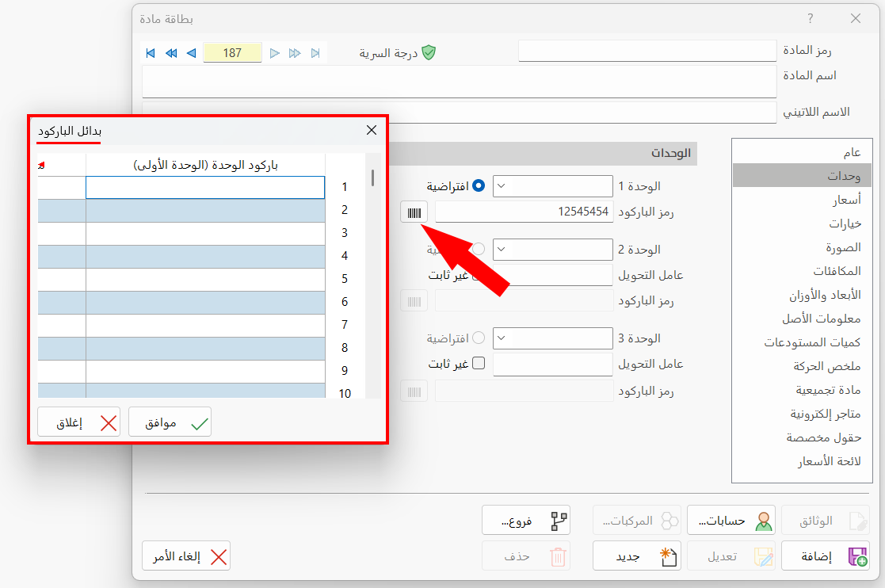The image size is (885, 588).
Task: Click the إغلاق button in barcode dialog
Action: pos(79,422)
